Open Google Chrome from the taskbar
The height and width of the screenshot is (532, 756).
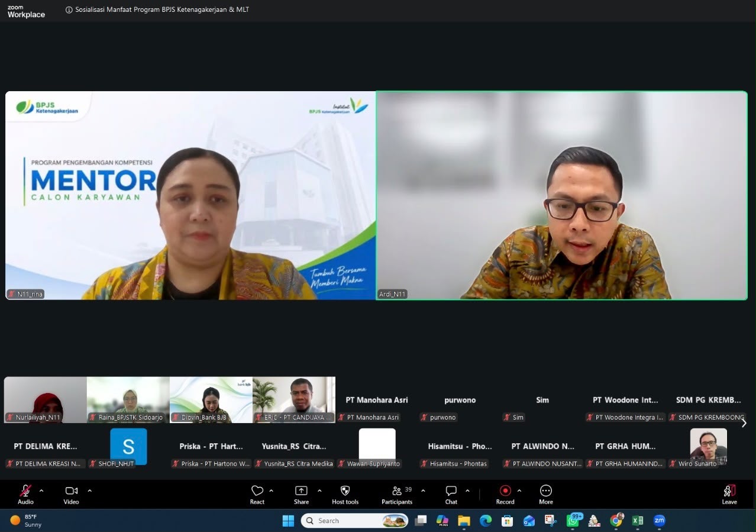point(616,521)
